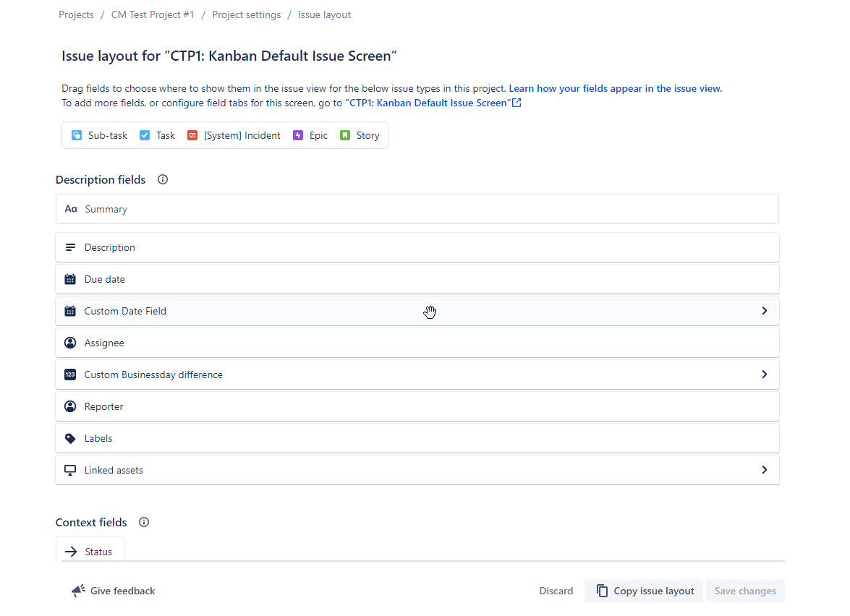This screenshot has width=850, height=616.
Task: Click the Linked assets monitor icon
Action: pos(70,470)
